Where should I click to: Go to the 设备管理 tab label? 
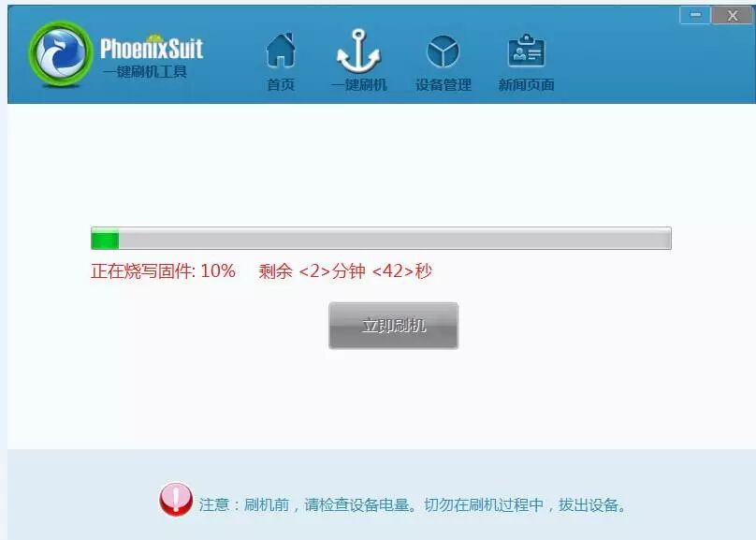click(443, 85)
